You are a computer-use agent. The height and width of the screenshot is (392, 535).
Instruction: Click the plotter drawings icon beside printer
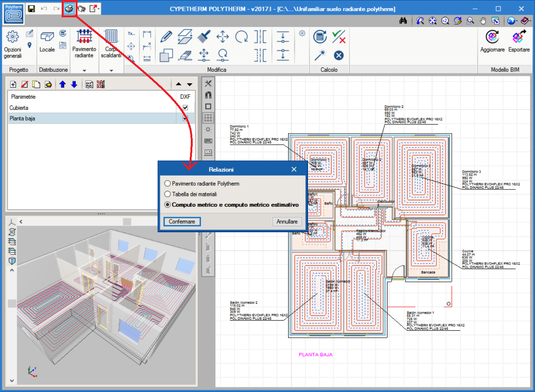pos(81,8)
